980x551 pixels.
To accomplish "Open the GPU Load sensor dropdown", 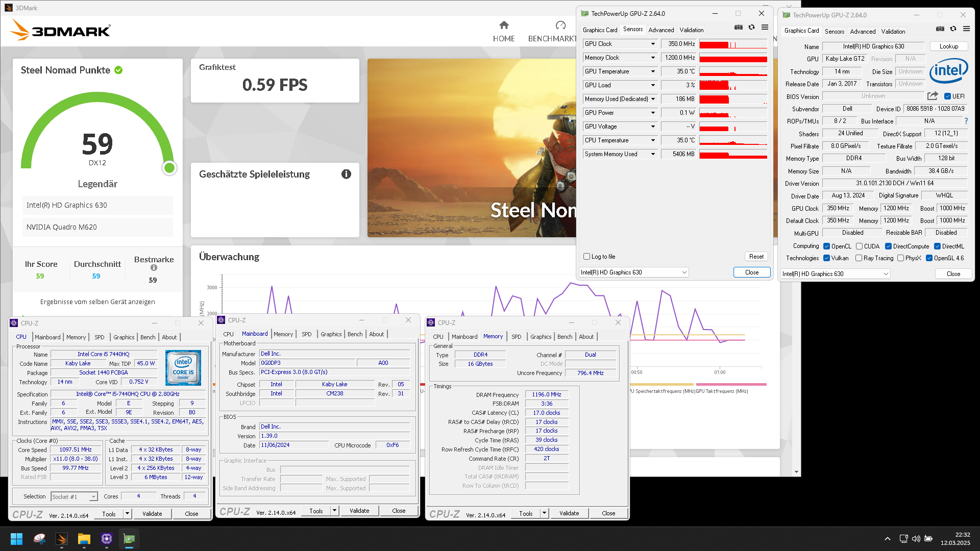I will point(652,85).
